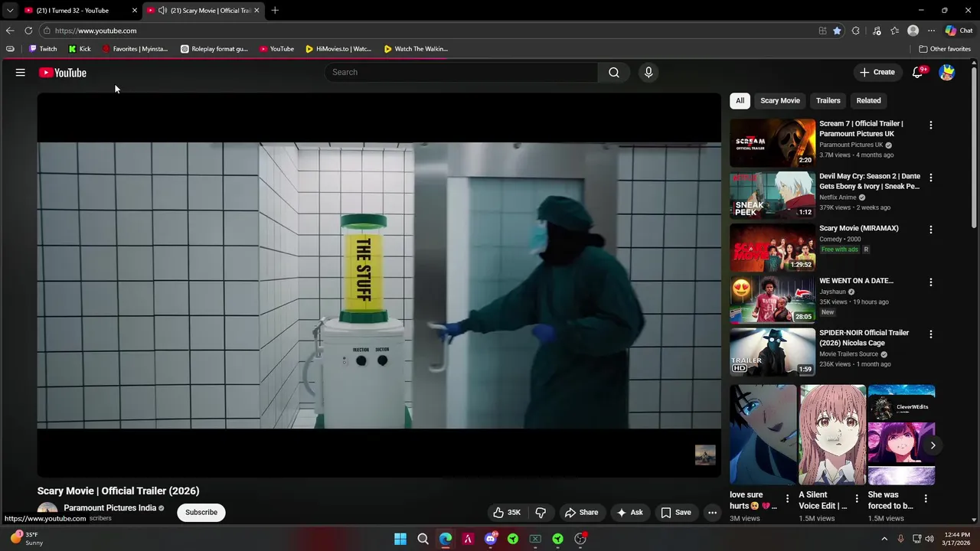Go back to previous page
This screenshot has height=551, width=980.
(x=9, y=31)
